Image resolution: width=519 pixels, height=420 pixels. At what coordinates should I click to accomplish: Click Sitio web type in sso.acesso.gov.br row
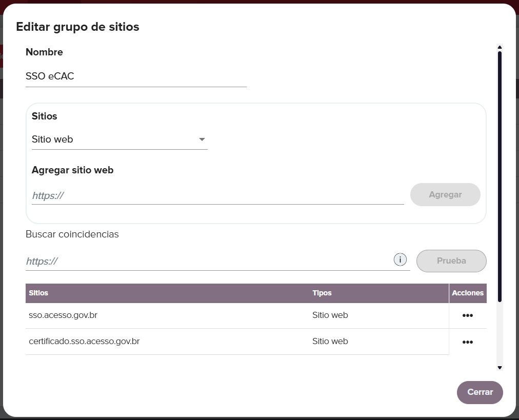pos(330,315)
